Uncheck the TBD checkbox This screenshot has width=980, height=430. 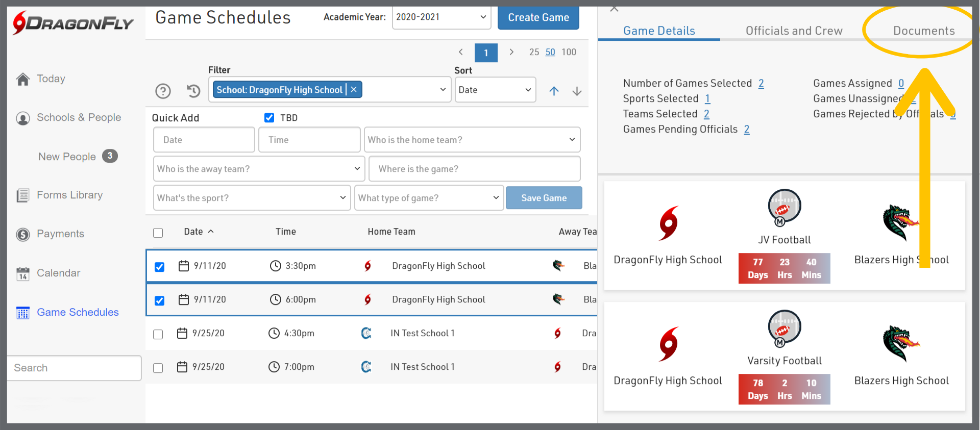point(269,118)
